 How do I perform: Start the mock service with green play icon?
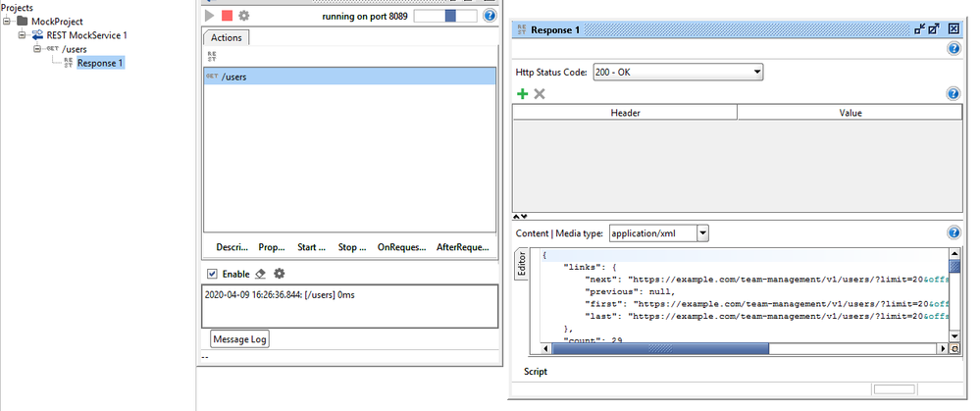[210, 16]
